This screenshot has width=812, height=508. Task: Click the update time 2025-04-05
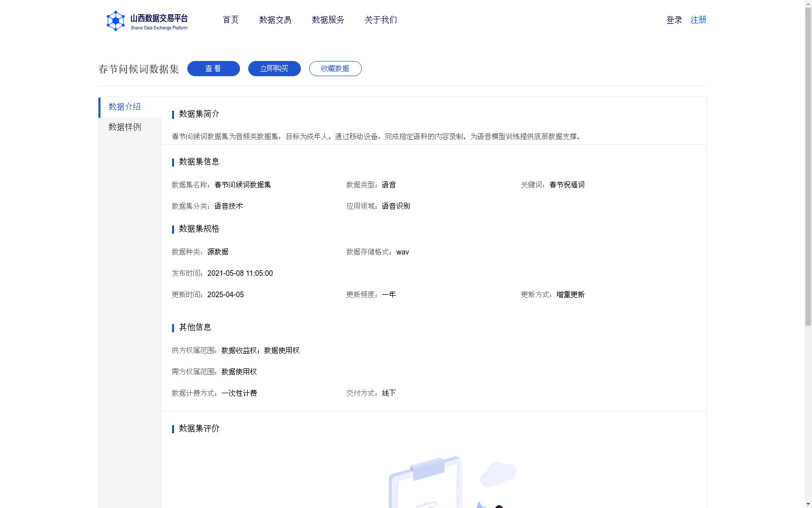225,295
